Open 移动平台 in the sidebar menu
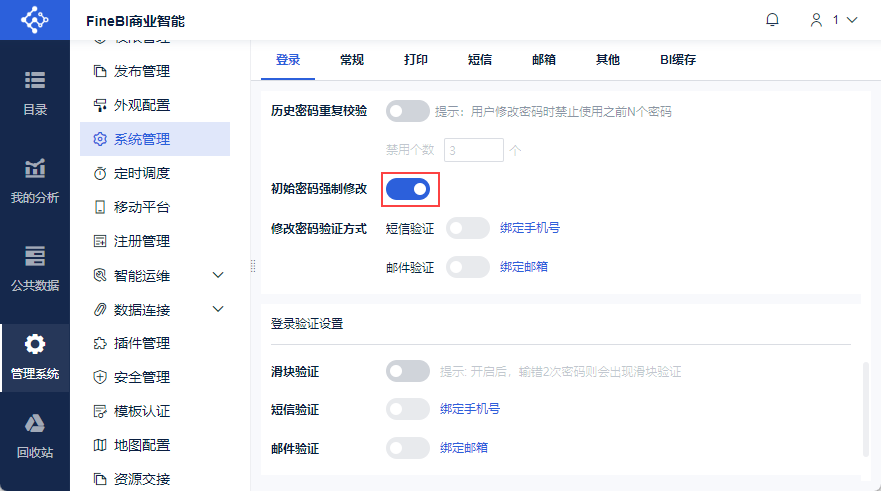The image size is (881, 491). [141, 207]
